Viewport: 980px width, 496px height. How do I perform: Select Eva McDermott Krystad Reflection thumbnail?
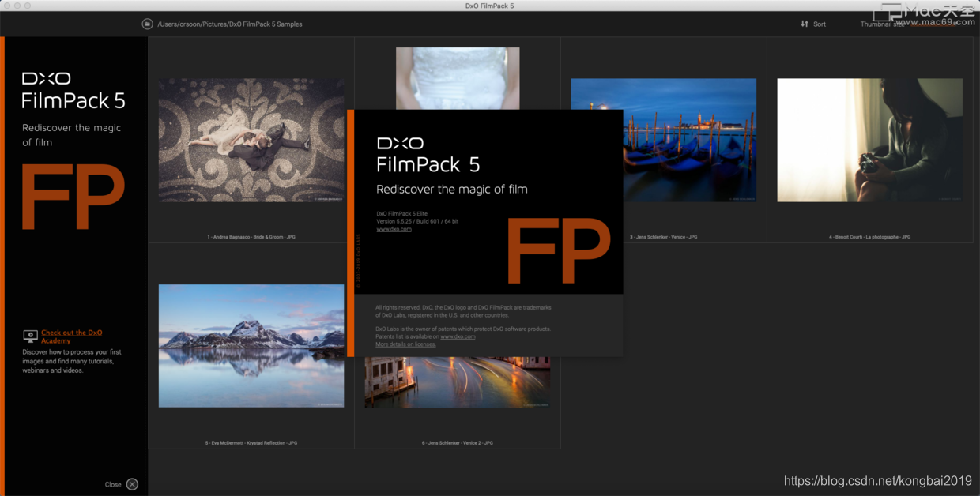(251, 346)
